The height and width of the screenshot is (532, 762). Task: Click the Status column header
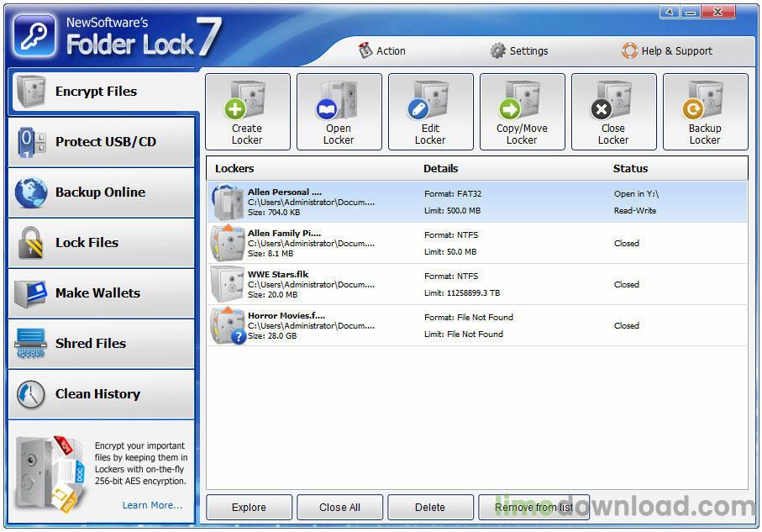[630, 168]
